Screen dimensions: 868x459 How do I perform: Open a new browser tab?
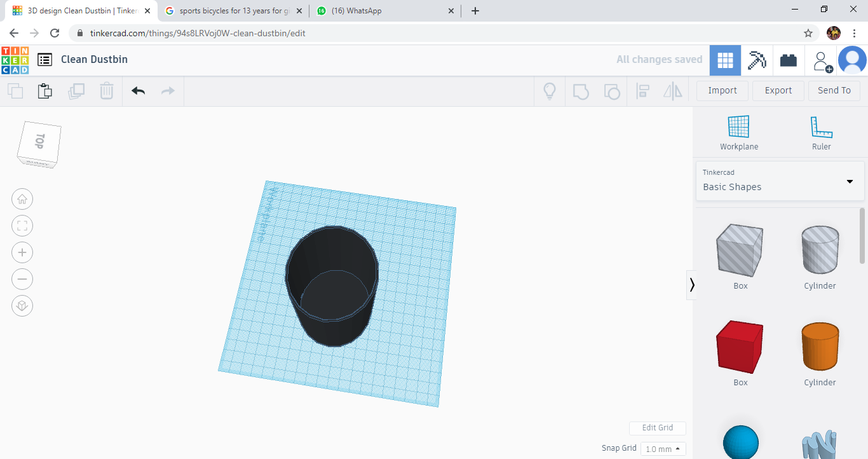point(475,11)
